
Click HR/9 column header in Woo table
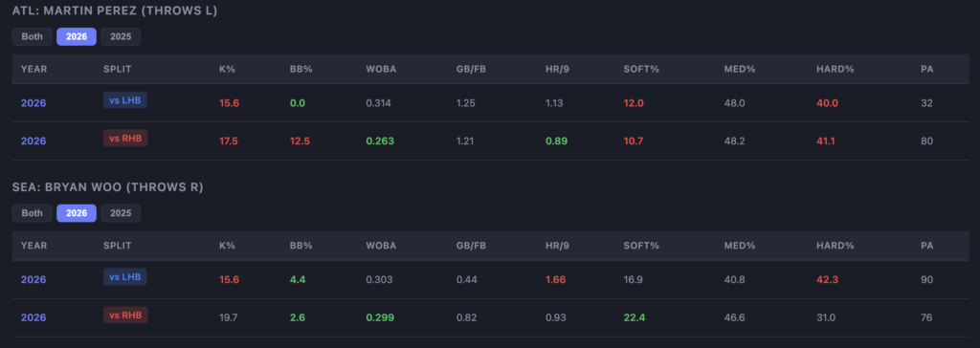558,246
